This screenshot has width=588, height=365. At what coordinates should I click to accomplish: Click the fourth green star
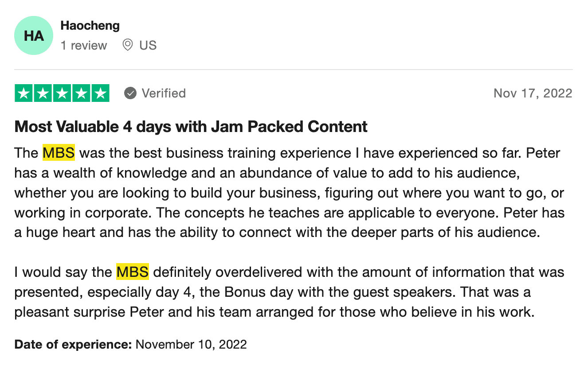[x=81, y=93]
